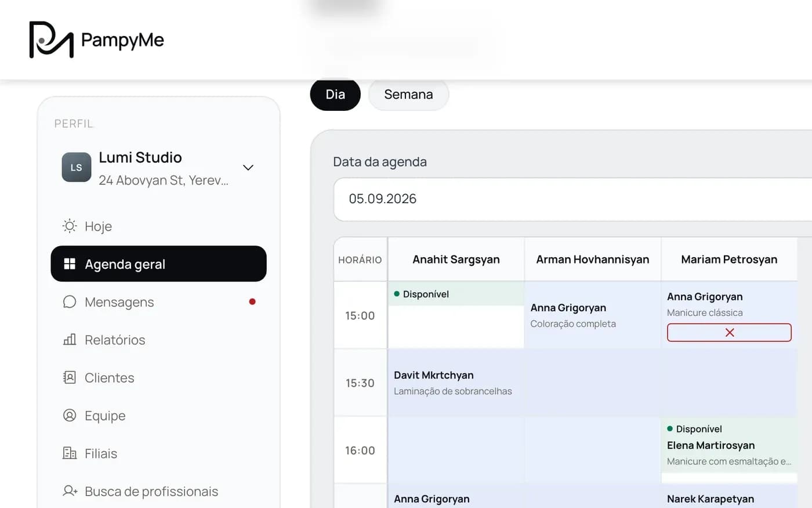The height and width of the screenshot is (508, 812).
Task: Click the Filiais building icon
Action: coord(70,453)
